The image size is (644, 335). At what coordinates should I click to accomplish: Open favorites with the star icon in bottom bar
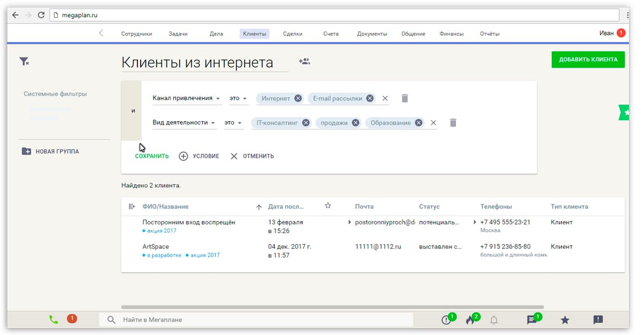[x=565, y=319]
